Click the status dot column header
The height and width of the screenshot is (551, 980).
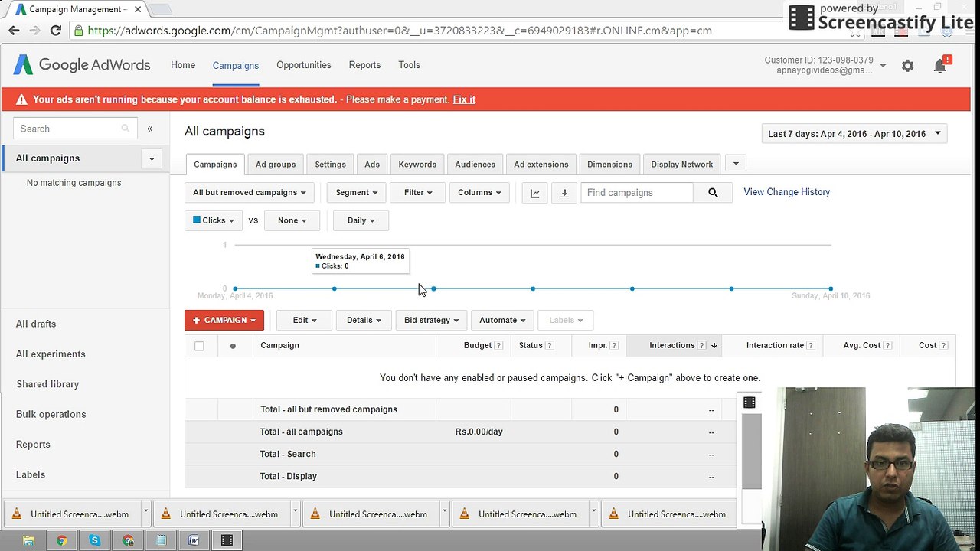tap(233, 346)
